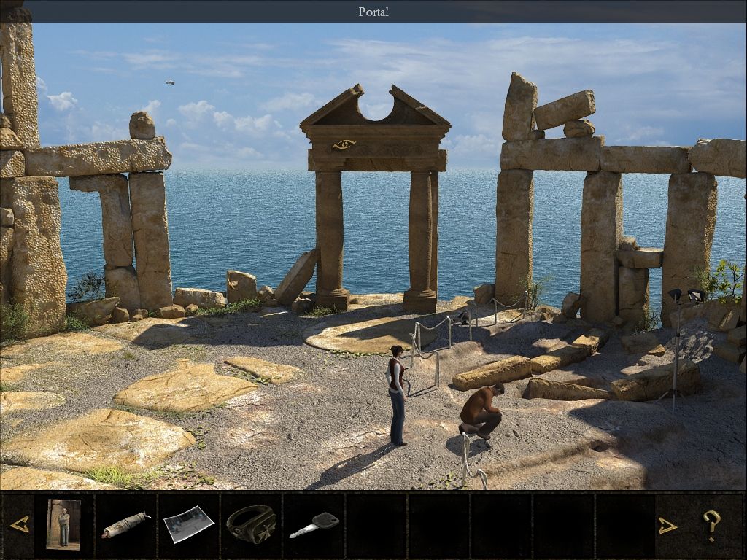This screenshot has width=747, height=560.
Task: Select the signet ring in inventory
Action: [x=251, y=524]
